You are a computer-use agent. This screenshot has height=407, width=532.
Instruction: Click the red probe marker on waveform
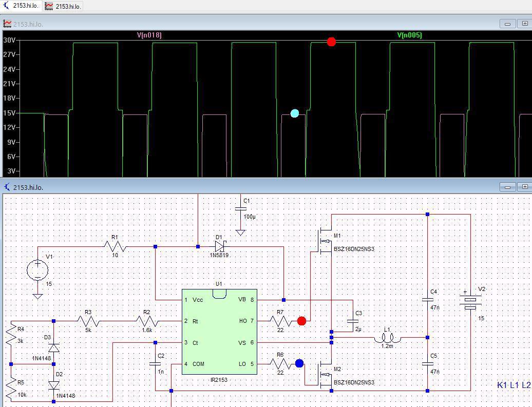tap(331, 42)
